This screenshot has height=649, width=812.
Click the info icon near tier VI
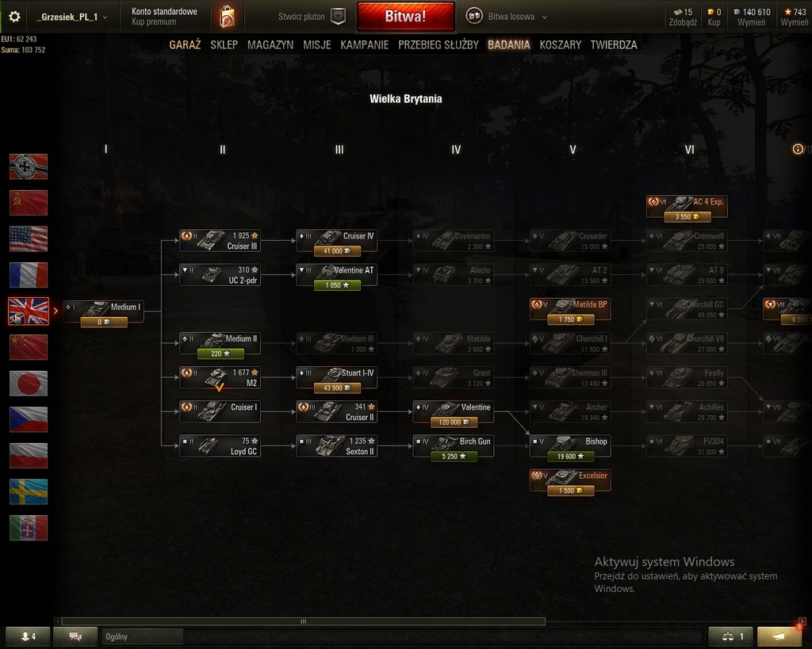click(x=798, y=149)
